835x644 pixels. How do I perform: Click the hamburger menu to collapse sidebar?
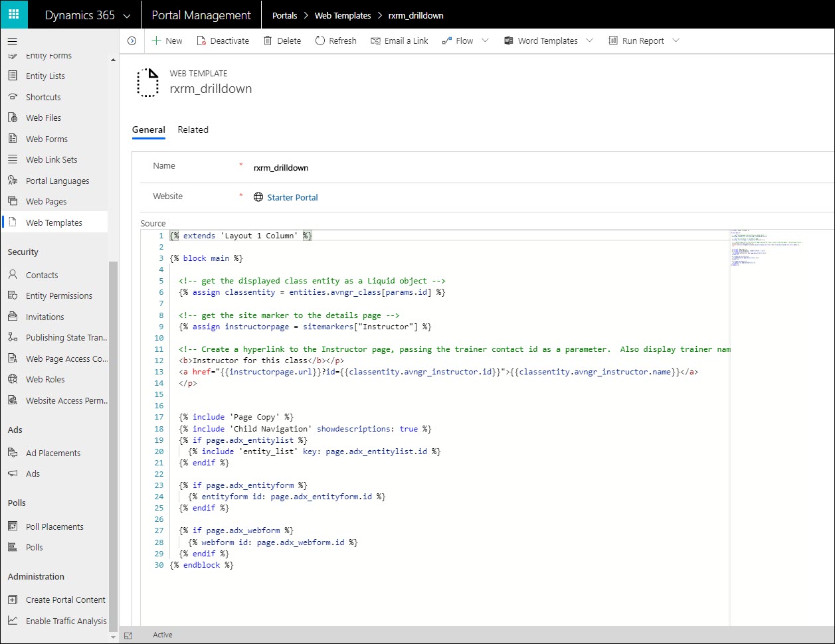click(x=12, y=41)
